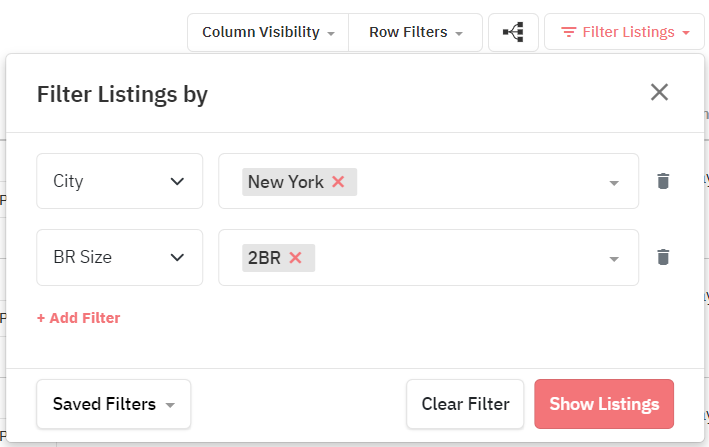Click the Clear Filter button
The height and width of the screenshot is (447, 709).
coord(465,404)
